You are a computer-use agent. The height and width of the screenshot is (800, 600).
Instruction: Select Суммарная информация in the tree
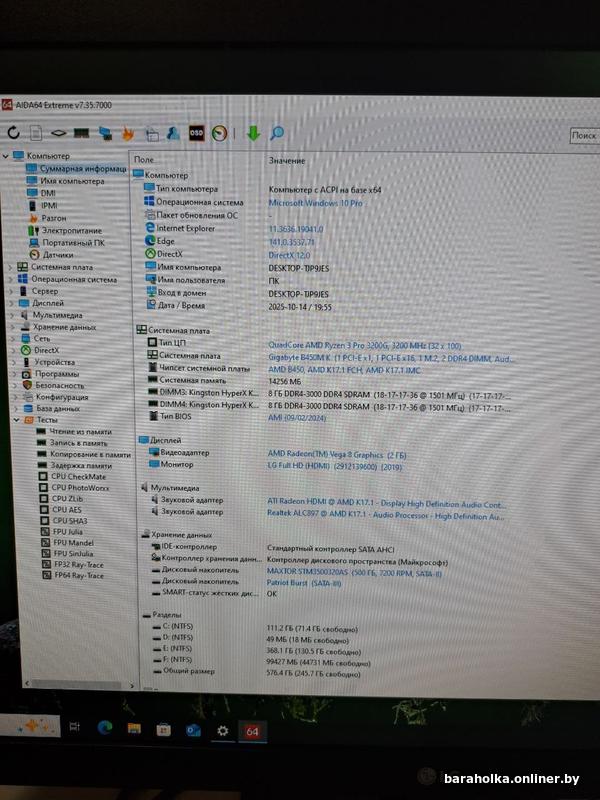(83, 168)
